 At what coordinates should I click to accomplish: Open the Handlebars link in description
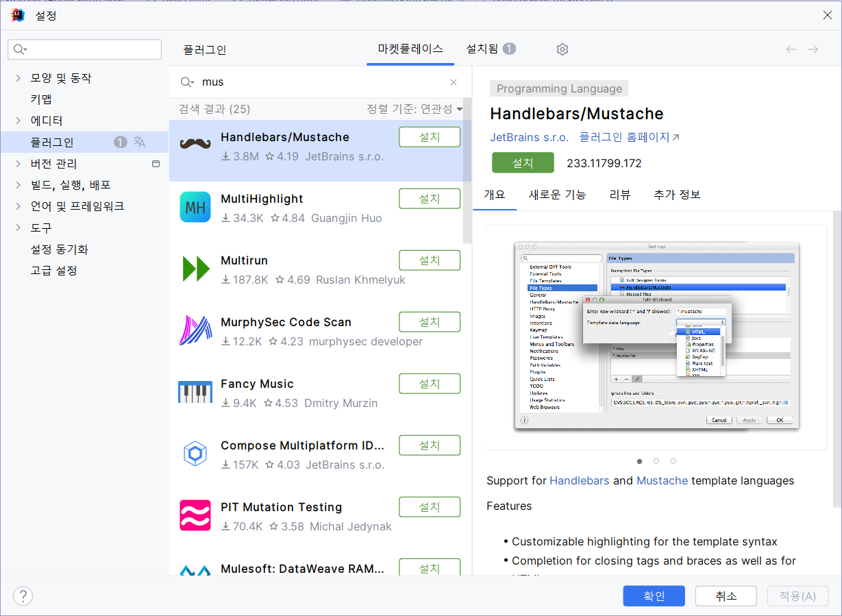point(580,480)
